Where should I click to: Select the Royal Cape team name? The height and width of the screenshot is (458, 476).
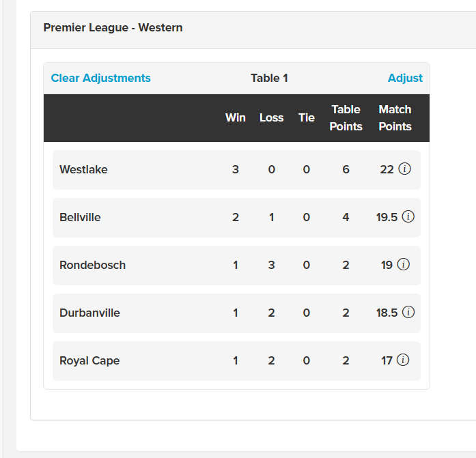click(89, 360)
